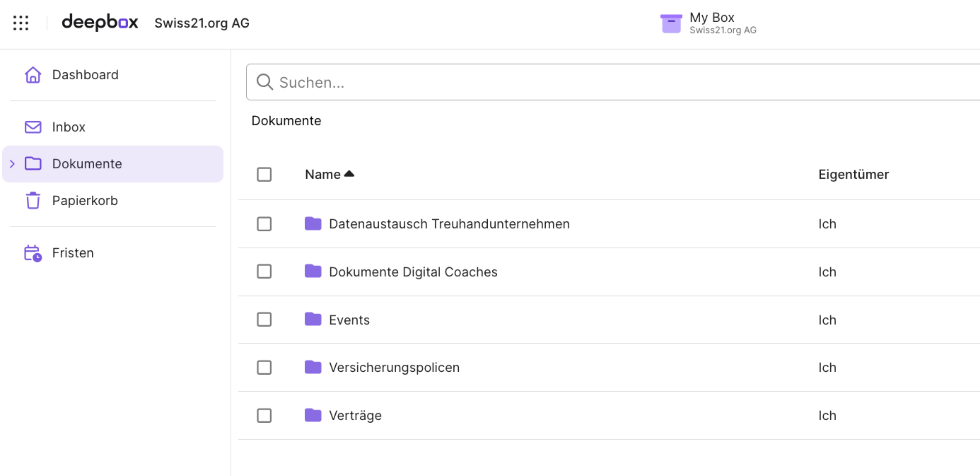Image resolution: width=980 pixels, height=476 pixels.
Task: Open Fristen in the sidebar
Action: coord(113,253)
